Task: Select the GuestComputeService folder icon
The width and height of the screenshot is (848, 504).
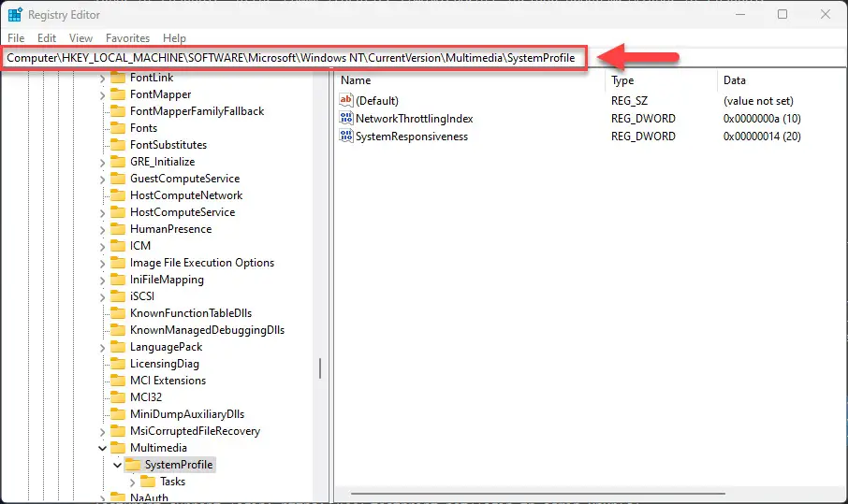Action: (x=118, y=179)
